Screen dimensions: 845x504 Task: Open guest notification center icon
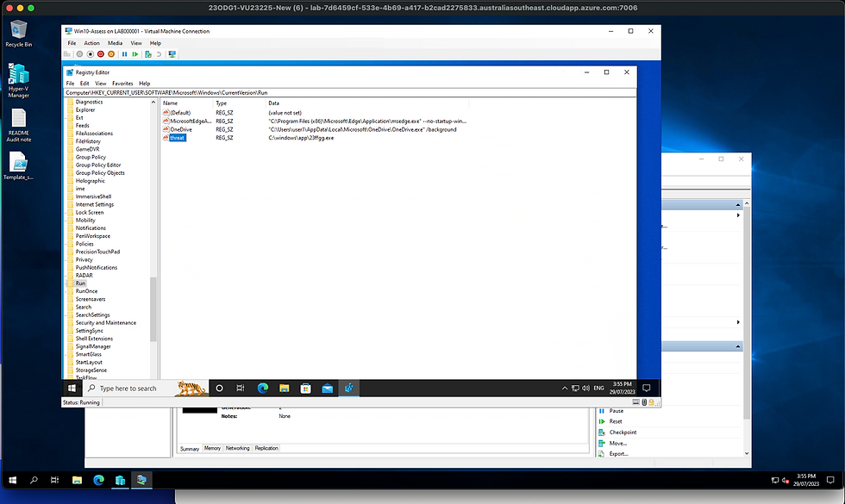tap(647, 389)
